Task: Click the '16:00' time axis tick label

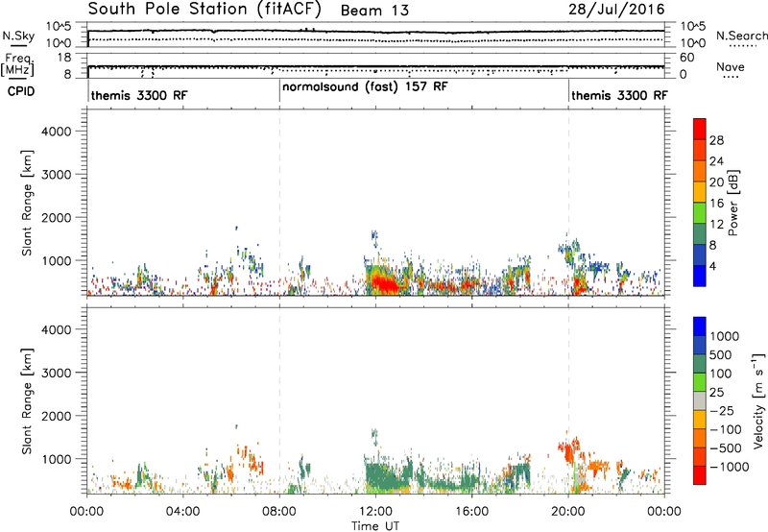Action: 471,512
